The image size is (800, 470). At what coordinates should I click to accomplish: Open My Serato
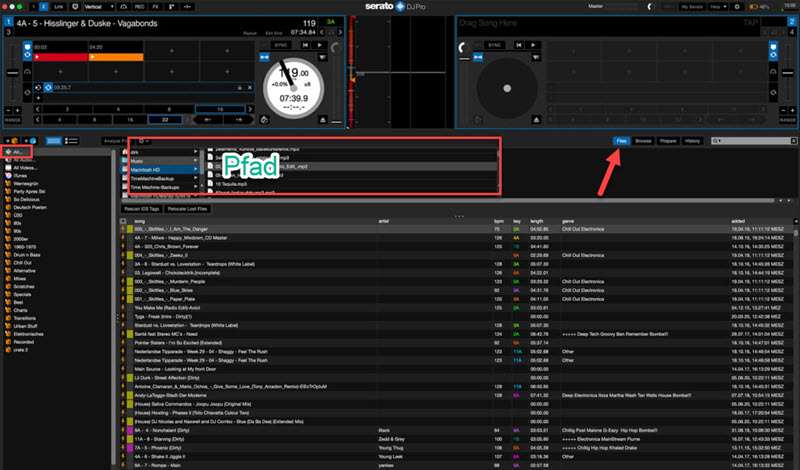(x=692, y=7)
